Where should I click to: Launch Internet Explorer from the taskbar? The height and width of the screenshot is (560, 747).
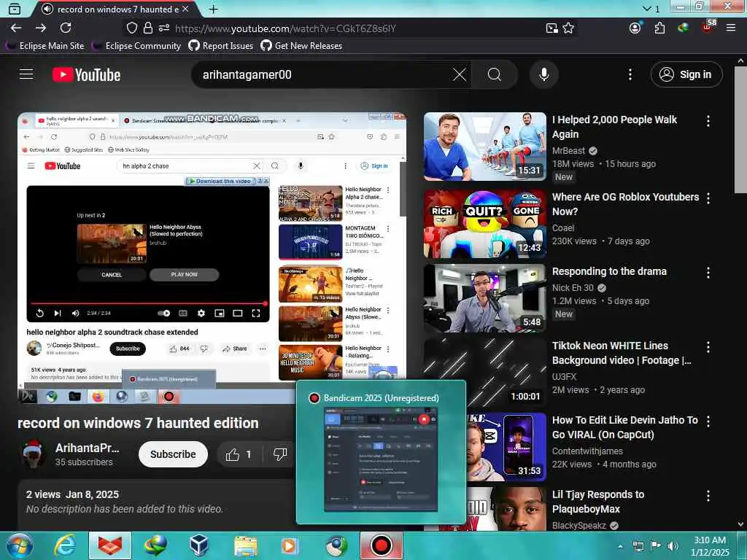coord(64,545)
